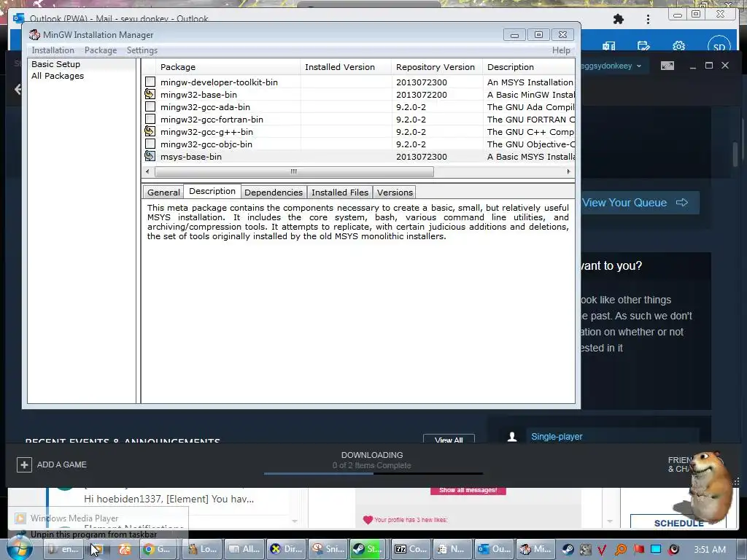Check the mingw32-gcc-objc-bin box

150,144
